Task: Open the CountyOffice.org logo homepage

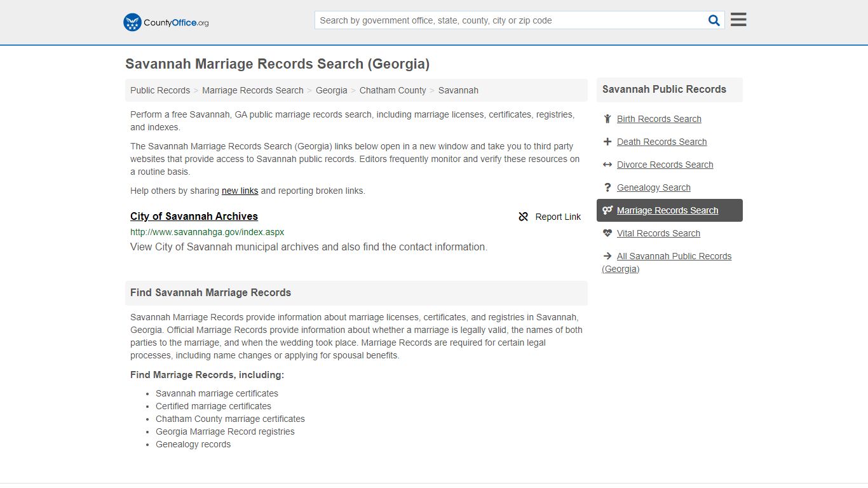Action: (166, 22)
